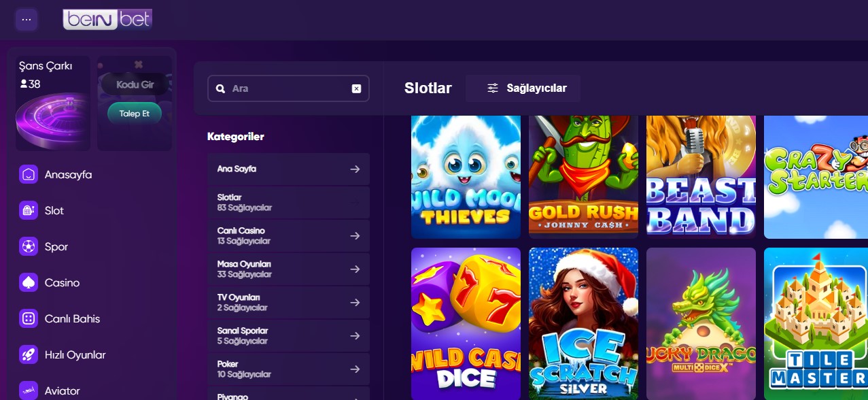Open the Piyango category row
Screen dimensions: 868x400
click(288, 395)
